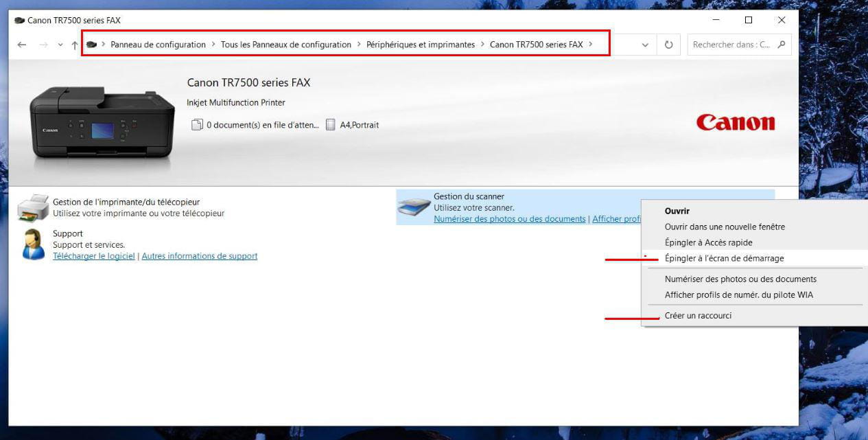
Task: Expand chevron after Canon TR7500 series FAX breadcrumb
Action: 591,45
